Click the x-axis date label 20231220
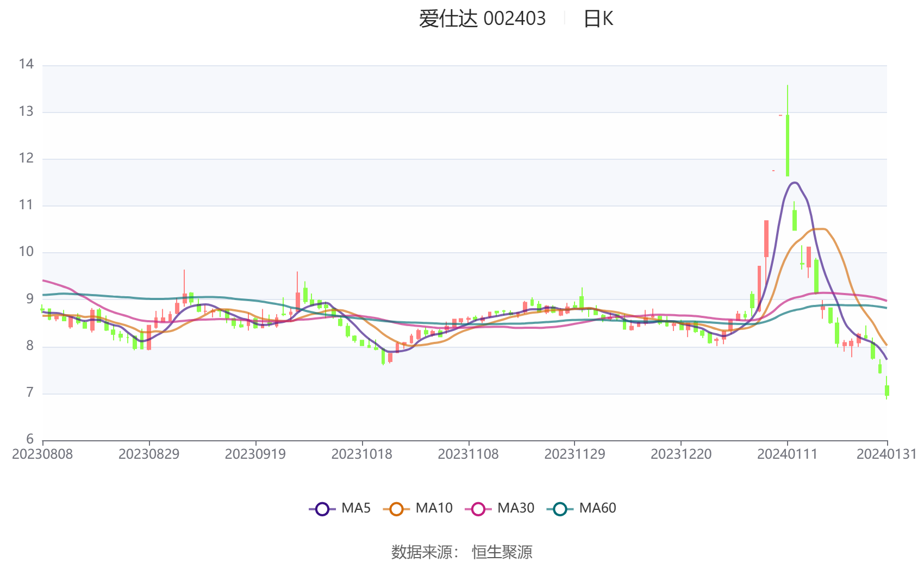924x562 pixels. [x=681, y=454]
